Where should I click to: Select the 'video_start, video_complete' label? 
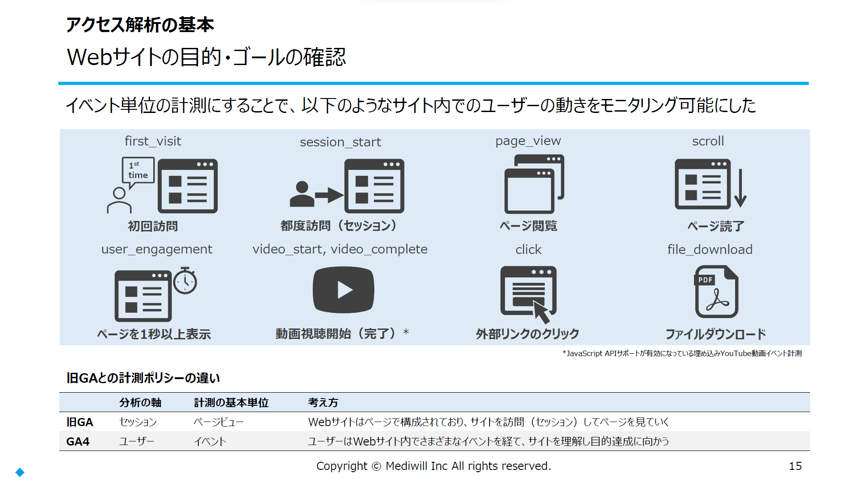coord(340,249)
